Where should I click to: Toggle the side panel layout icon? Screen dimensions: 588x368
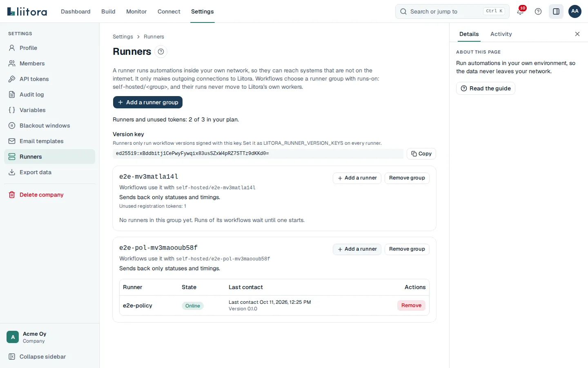tap(556, 11)
